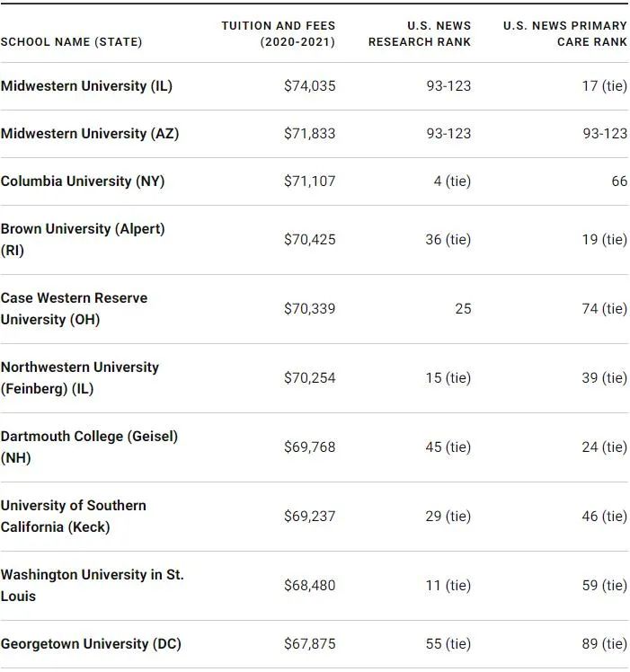Click Dartmouth College (Geisel) school name
This screenshot has width=630, height=672.
pyautogui.click(x=89, y=447)
